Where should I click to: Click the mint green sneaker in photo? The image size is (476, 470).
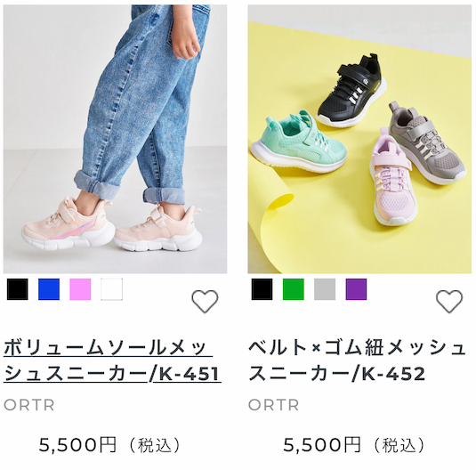point(299,142)
